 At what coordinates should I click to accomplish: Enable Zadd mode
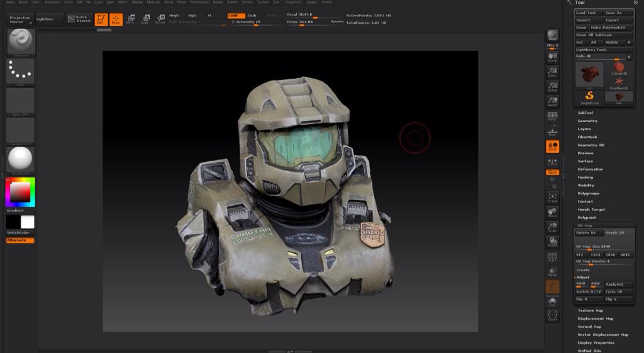[x=236, y=16]
